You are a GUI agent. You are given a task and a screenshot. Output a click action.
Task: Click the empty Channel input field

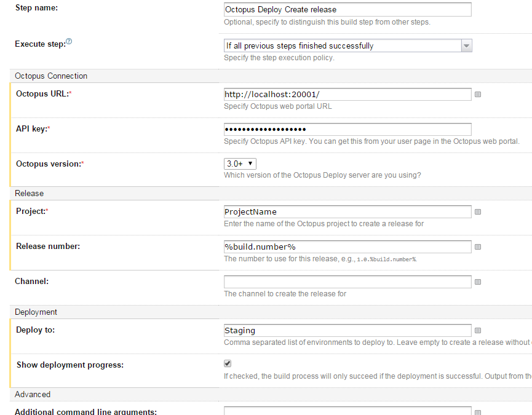click(347, 282)
